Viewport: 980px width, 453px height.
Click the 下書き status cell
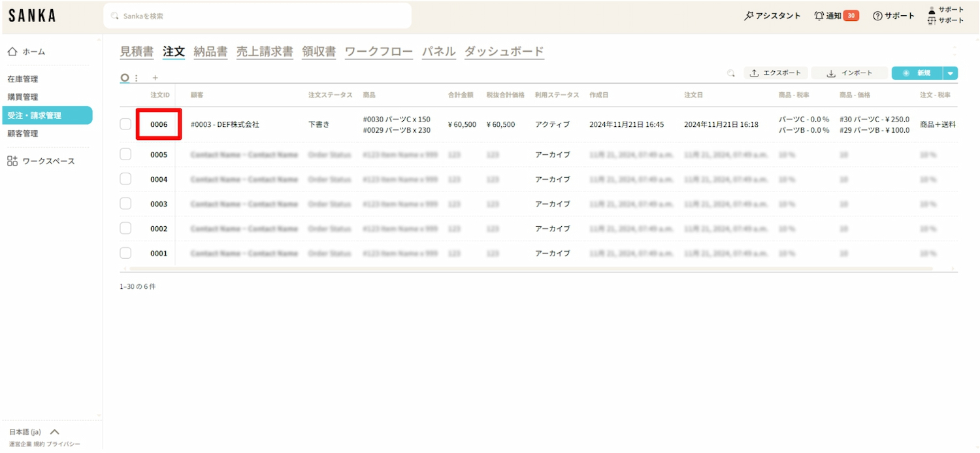click(319, 124)
